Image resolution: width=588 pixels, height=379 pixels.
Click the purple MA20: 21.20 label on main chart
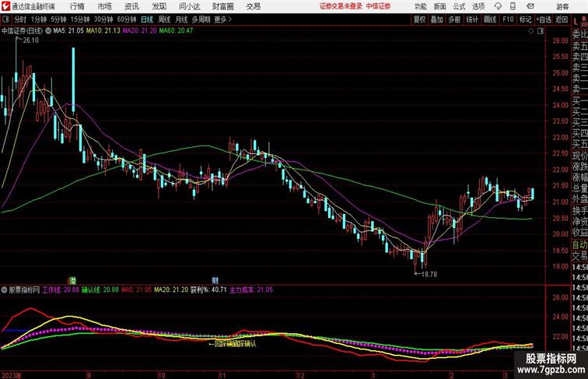click(x=139, y=31)
